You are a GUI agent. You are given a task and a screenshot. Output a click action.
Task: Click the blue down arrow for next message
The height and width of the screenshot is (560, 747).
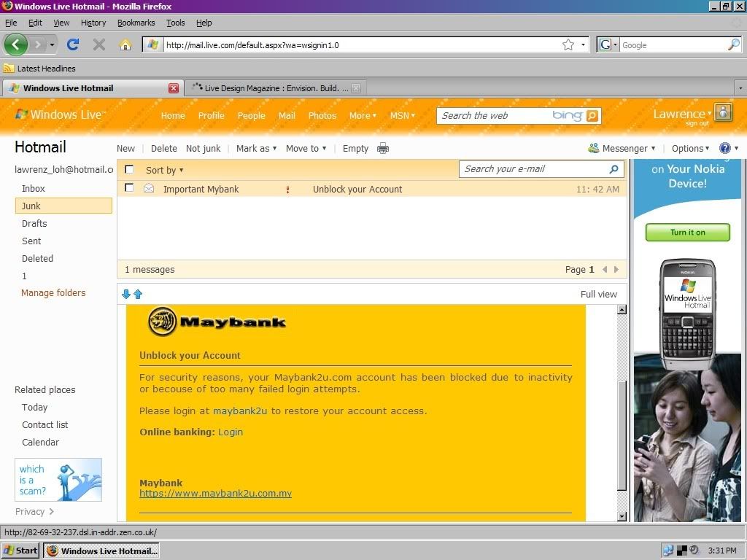pos(126,295)
